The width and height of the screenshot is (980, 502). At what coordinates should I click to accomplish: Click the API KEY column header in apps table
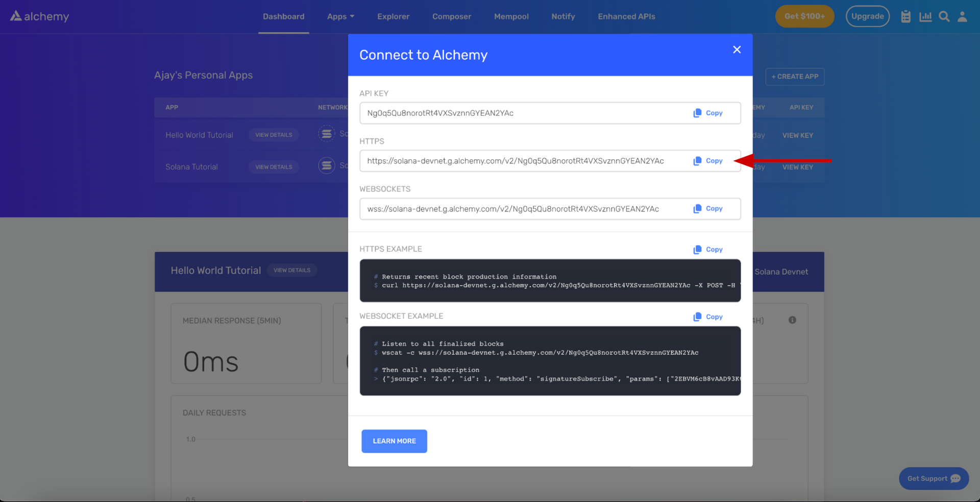click(x=801, y=107)
